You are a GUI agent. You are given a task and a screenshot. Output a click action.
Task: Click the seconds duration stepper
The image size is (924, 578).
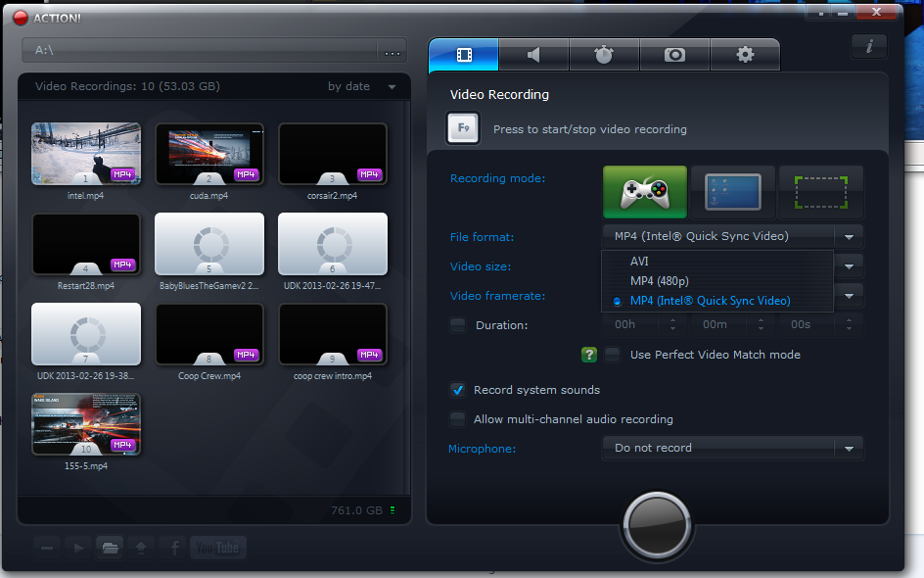[x=849, y=324]
